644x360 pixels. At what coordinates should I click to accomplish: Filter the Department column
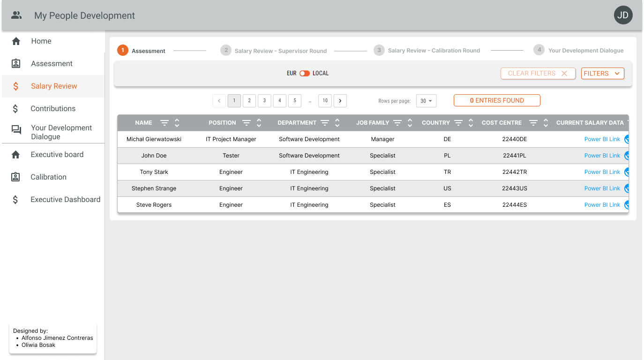tap(325, 123)
